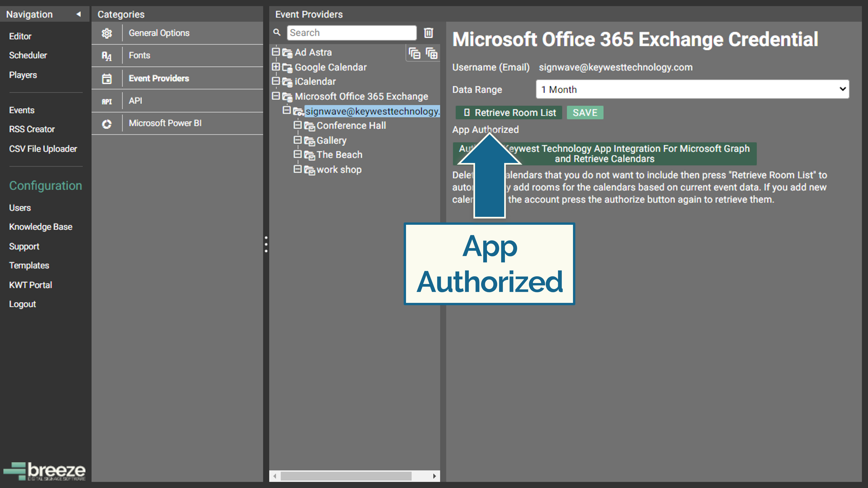This screenshot has width=868, height=488.
Task: Open CSV File Uploader in navigation
Action: tap(43, 149)
